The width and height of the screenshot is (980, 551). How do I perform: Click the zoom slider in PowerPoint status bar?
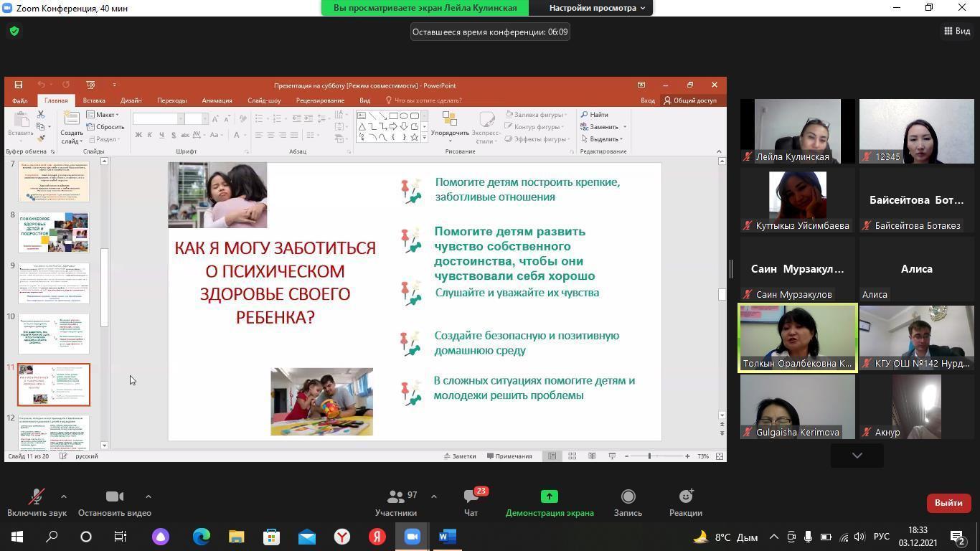pos(649,456)
